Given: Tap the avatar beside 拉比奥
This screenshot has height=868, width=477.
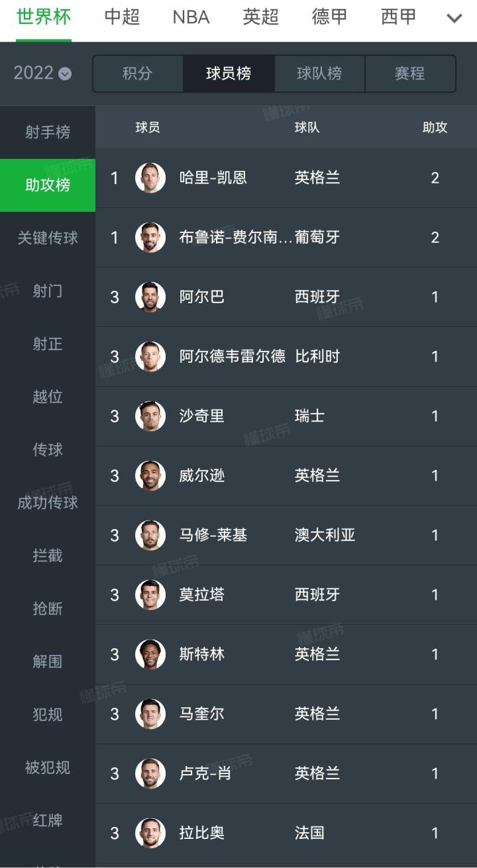Looking at the screenshot, I should pyautogui.click(x=150, y=833).
